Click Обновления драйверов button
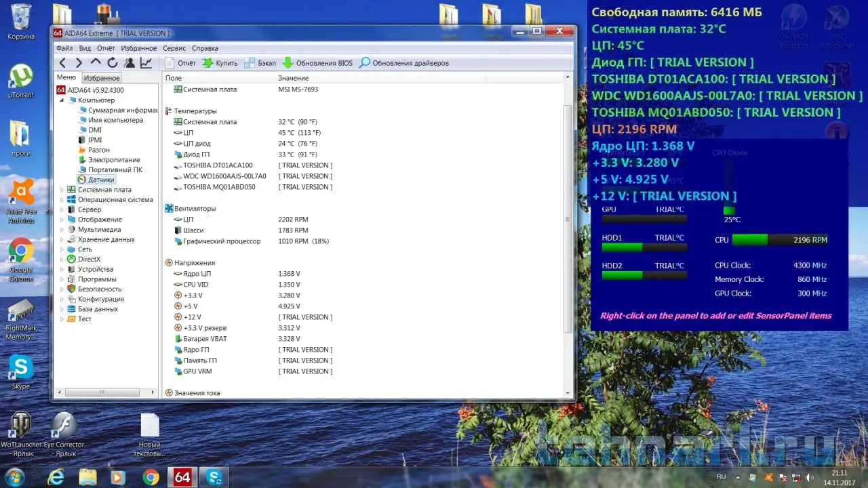Viewport: 868px width, 488px height. pyautogui.click(x=403, y=63)
